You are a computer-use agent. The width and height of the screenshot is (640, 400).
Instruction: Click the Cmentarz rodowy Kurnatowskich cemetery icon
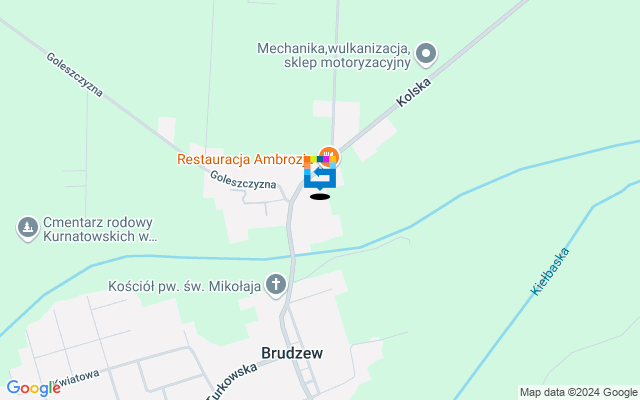coord(28,227)
